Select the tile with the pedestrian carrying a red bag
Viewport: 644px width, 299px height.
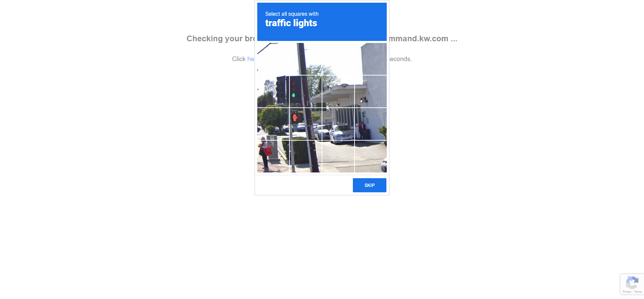[273, 156]
